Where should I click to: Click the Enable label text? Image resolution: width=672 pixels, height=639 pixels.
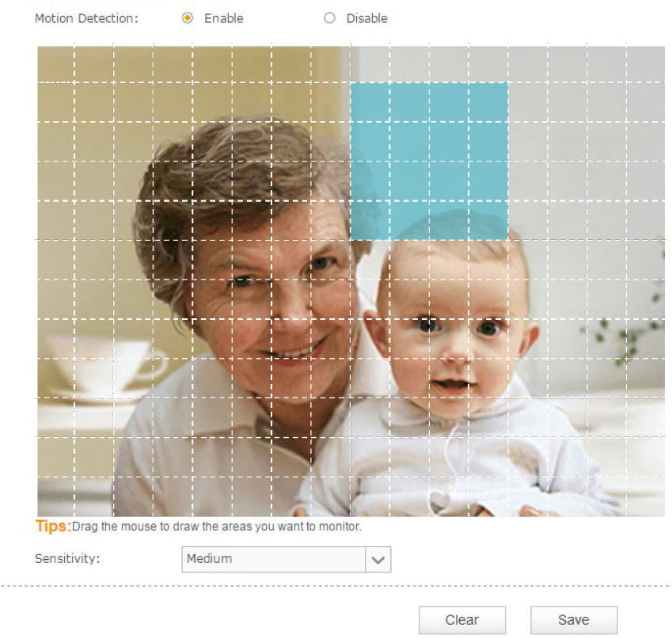click(x=224, y=18)
